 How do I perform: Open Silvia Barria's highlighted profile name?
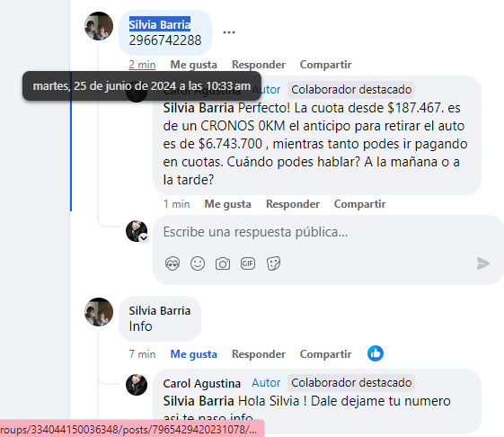pyautogui.click(x=160, y=24)
